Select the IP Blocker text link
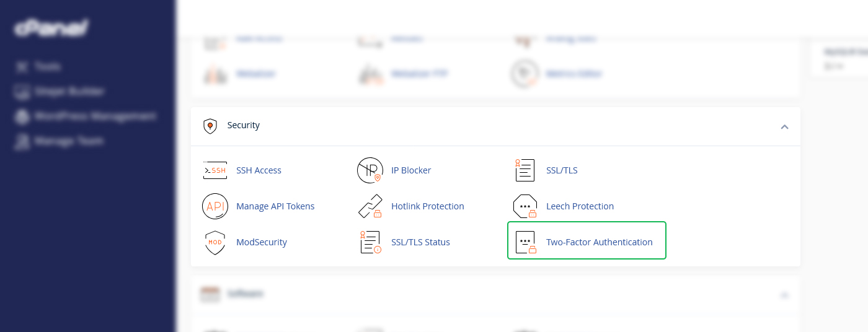868x332 pixels. pyautogui.click(x=410, y=170)
